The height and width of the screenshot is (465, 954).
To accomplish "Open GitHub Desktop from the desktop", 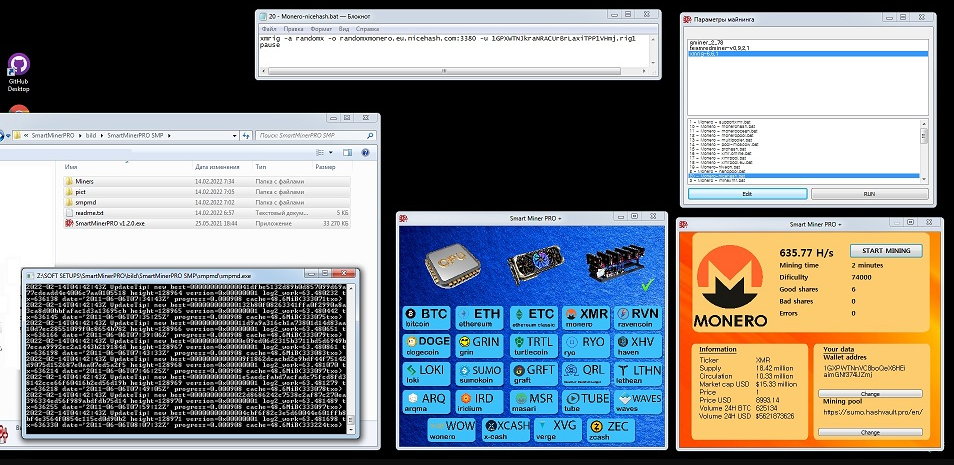I will [18, 72].
